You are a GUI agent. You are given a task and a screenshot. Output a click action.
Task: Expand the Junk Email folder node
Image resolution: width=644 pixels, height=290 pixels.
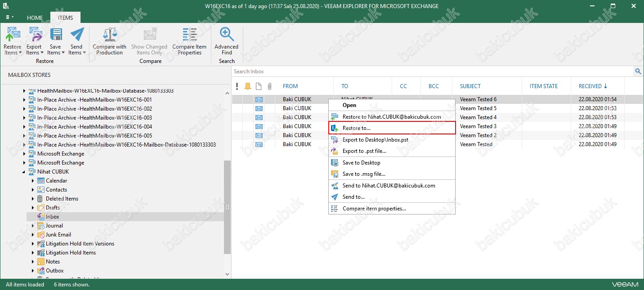[x=33, y=235]
